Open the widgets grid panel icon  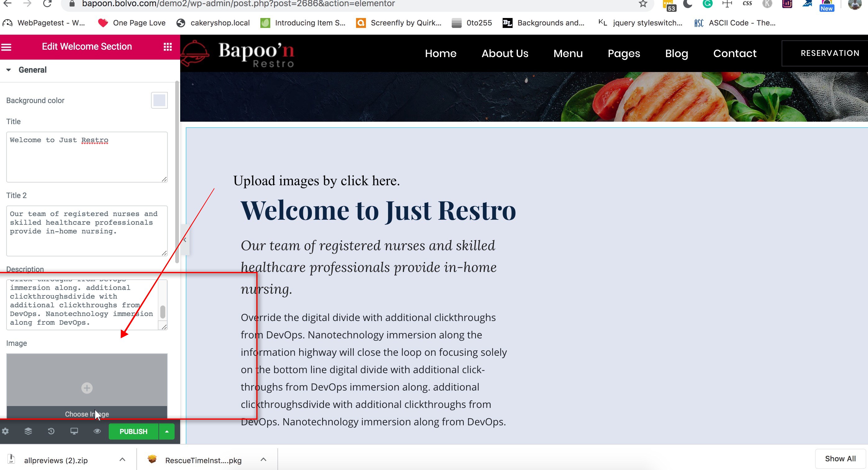point(167,47)
